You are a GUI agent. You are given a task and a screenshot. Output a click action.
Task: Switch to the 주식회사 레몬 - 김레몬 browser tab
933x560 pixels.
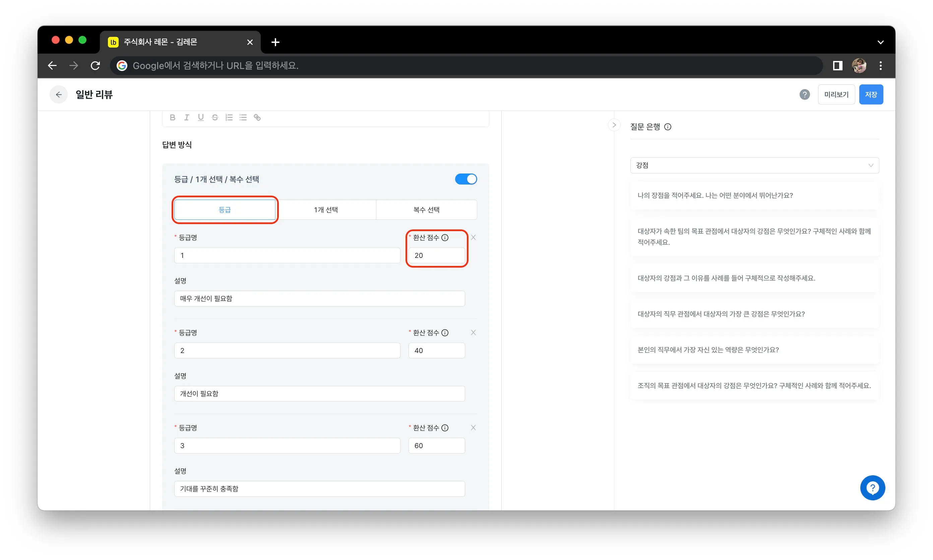(181, 42)
